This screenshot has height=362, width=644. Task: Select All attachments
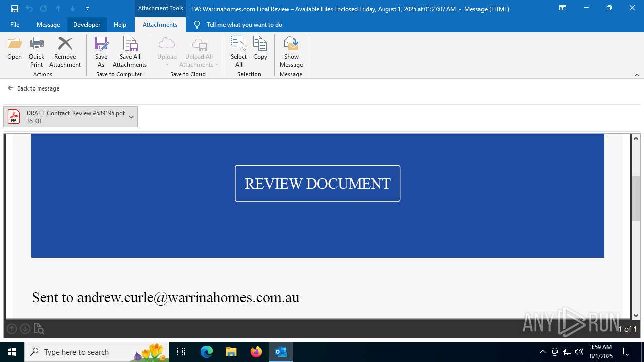238,52
